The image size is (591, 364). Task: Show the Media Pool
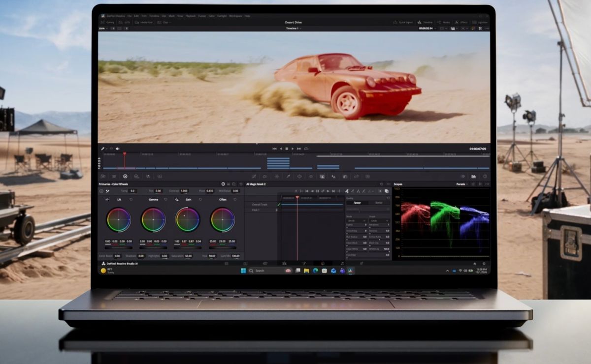143,22
